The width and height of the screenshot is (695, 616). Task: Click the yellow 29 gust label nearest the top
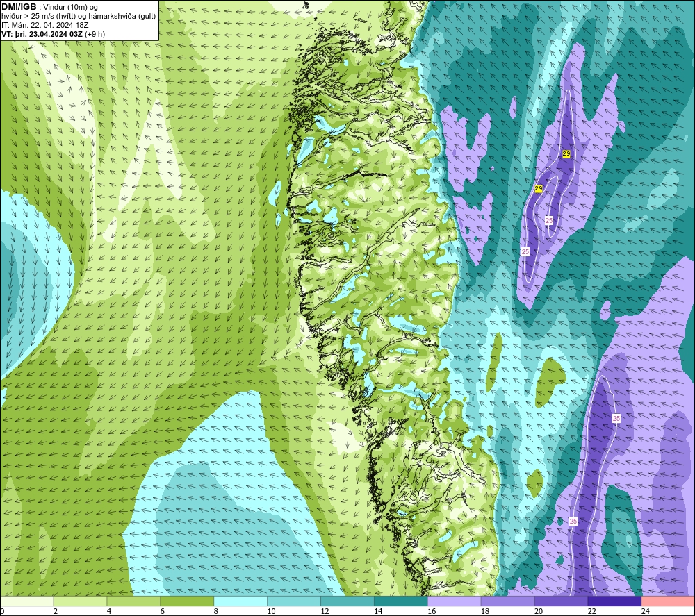pos(566,153)
